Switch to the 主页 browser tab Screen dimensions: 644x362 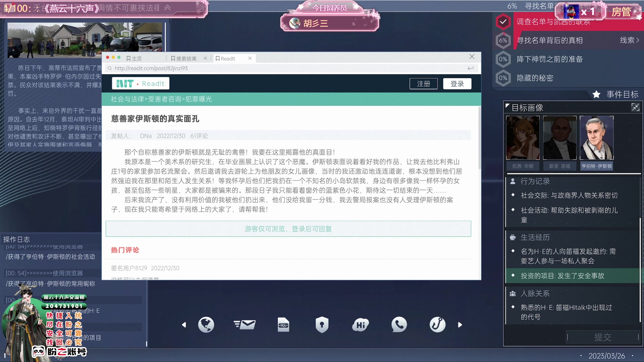[134, 58]
